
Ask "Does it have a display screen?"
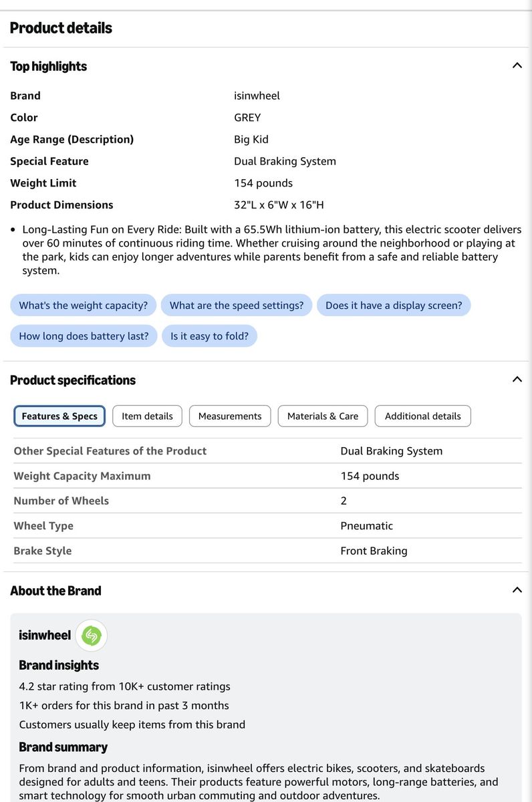394,305
